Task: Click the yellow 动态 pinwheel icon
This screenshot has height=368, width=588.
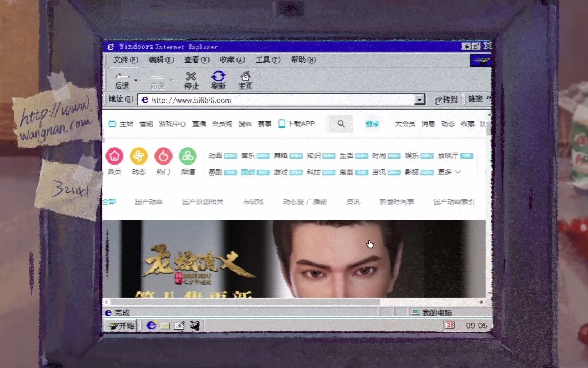Action: click(139, 156)
